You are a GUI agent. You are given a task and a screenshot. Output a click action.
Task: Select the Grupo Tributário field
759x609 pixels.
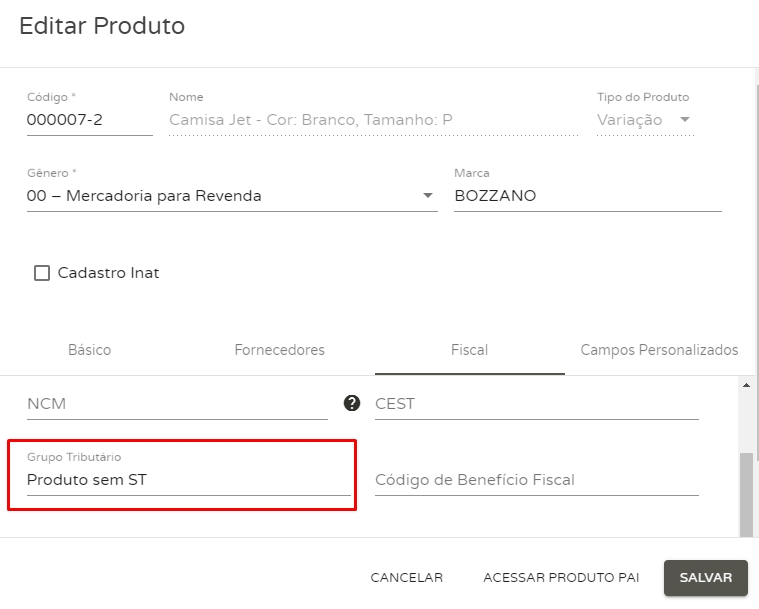[x=188, y=480]
